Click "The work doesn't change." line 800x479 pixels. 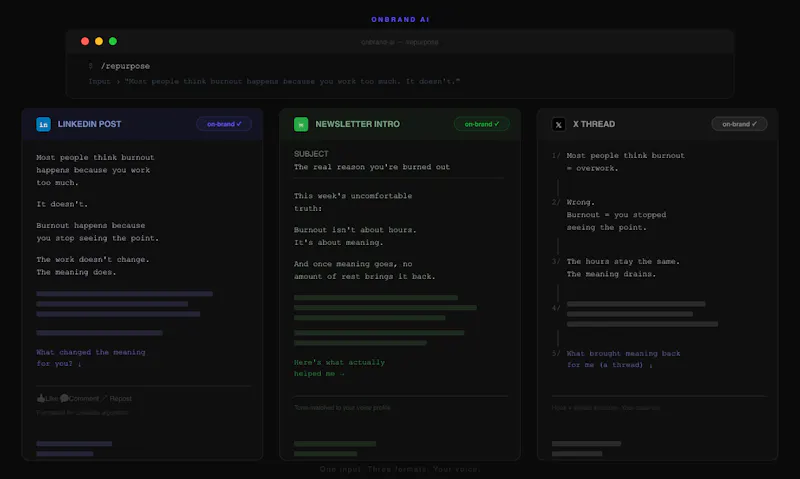(x=93, y=259)
